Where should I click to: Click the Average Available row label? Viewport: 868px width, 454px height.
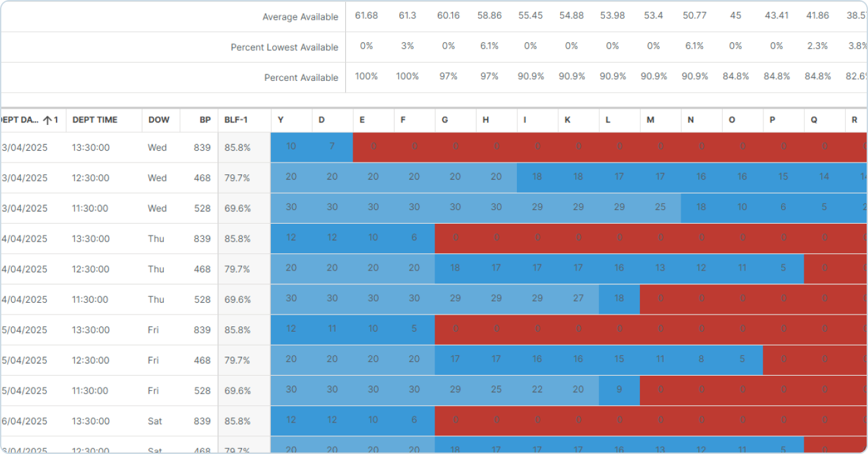(300, 17)
